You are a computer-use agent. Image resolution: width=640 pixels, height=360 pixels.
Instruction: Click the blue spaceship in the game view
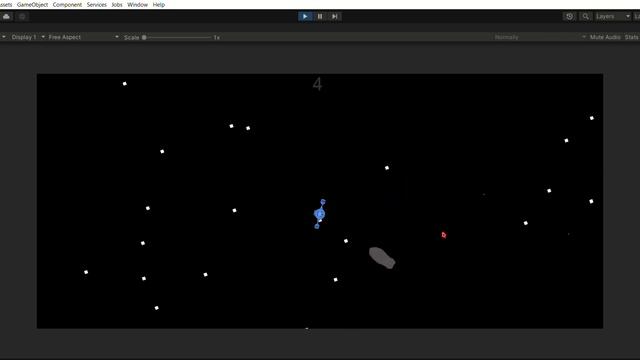click(320, 214)
